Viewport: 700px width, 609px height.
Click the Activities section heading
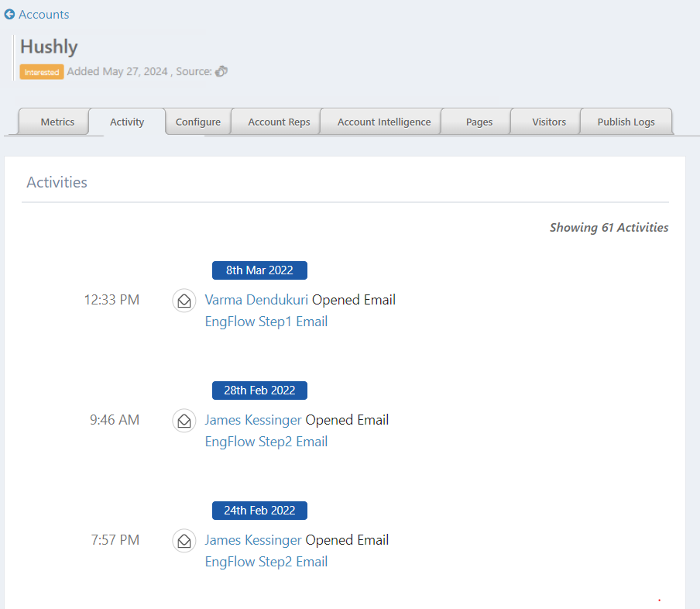pyautogui.click(x=57, y=182)
